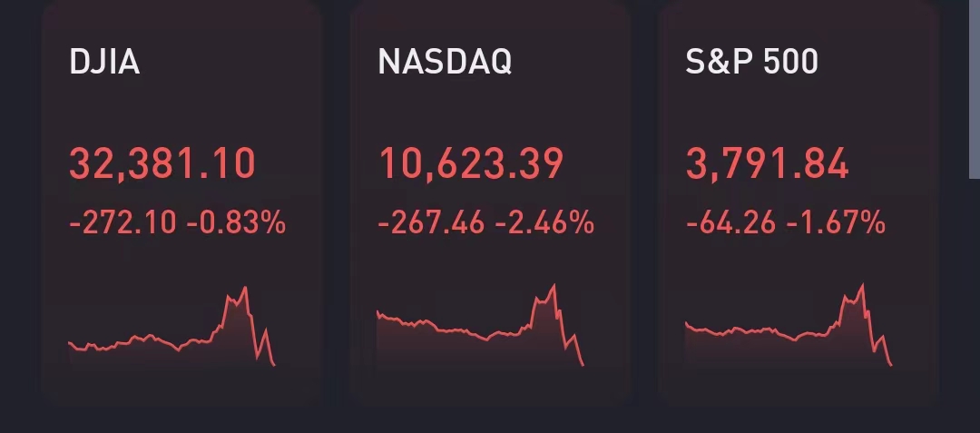Select the S&P 500 point change -64.26

coord(731,221)
